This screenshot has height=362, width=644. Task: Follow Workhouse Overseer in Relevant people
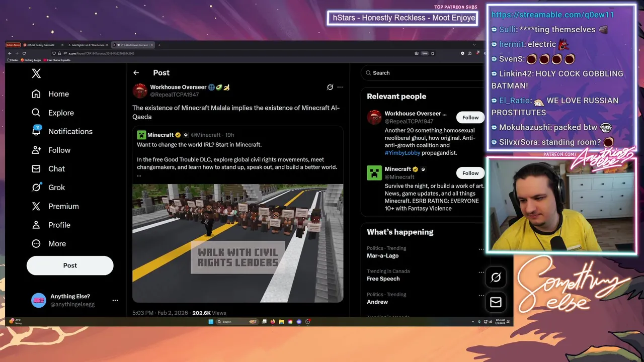tap(470, 118)
